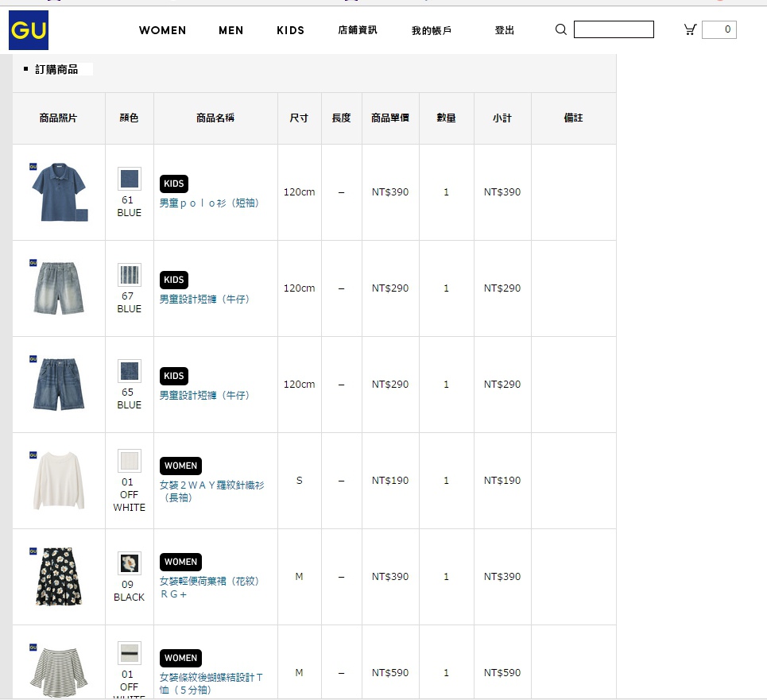This screenshot has height=700, width=767.
Task: Click the KIDS badge on the 67 BLUE row
Action: click(173, 280)
